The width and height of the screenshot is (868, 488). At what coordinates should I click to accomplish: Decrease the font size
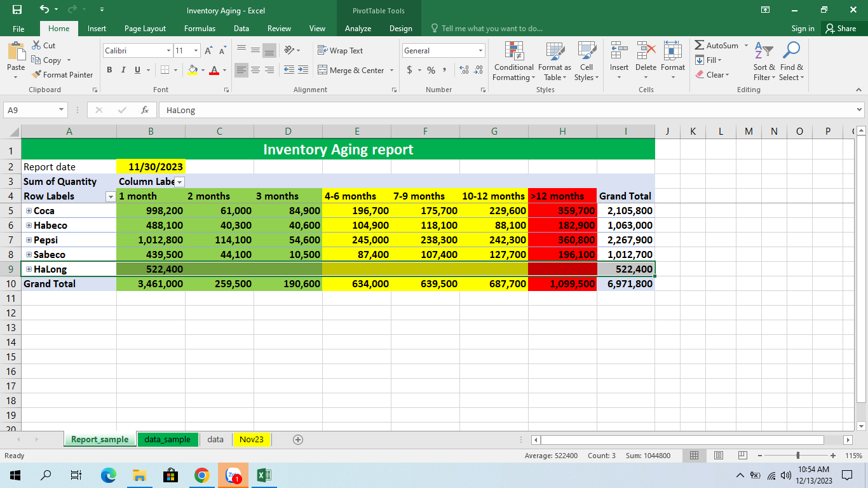coord(222,51)
